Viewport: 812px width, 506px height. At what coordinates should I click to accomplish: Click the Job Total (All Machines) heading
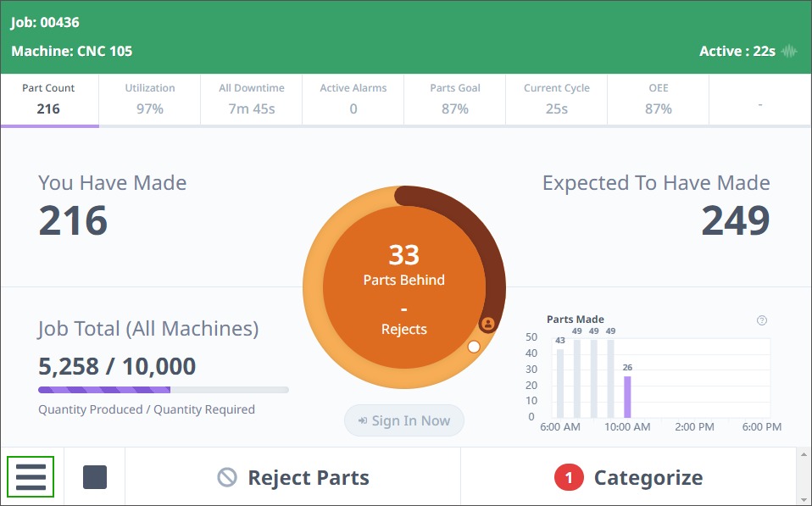(x=148, y=329)
